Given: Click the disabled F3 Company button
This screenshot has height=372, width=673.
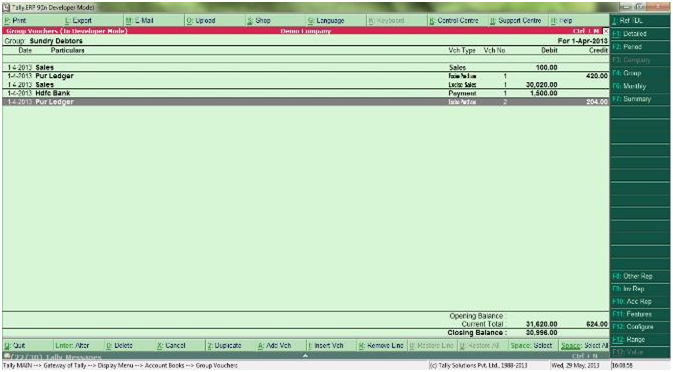Looking at the screenshot, I should point(640,60).
